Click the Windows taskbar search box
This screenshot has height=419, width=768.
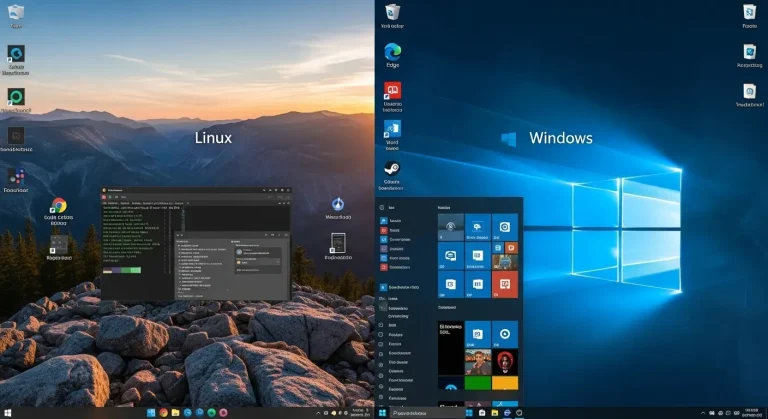[428, 413]
